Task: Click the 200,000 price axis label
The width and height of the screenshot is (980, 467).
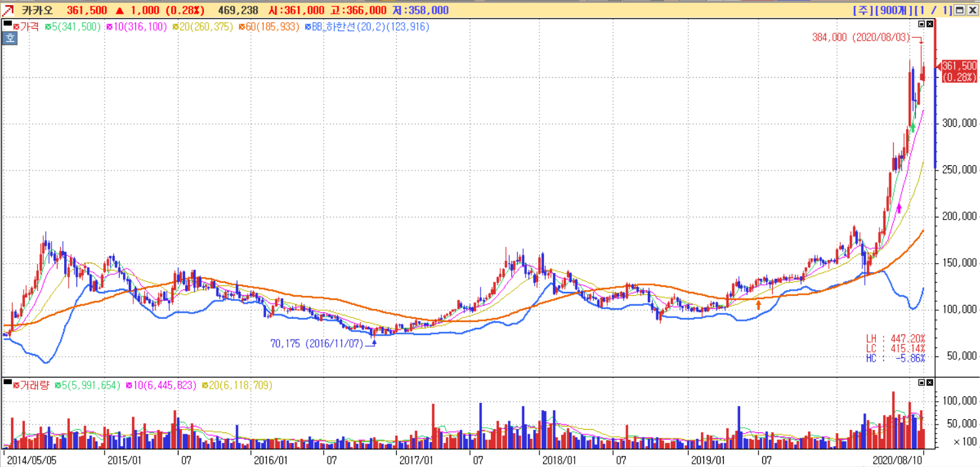Action: [x=958, y=216]
